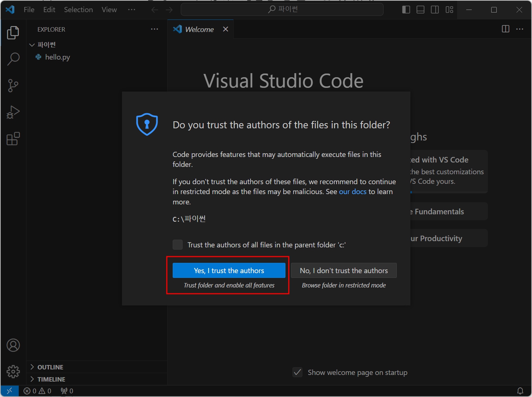Click the c:\파이썬 folder path text

point(189,219)
